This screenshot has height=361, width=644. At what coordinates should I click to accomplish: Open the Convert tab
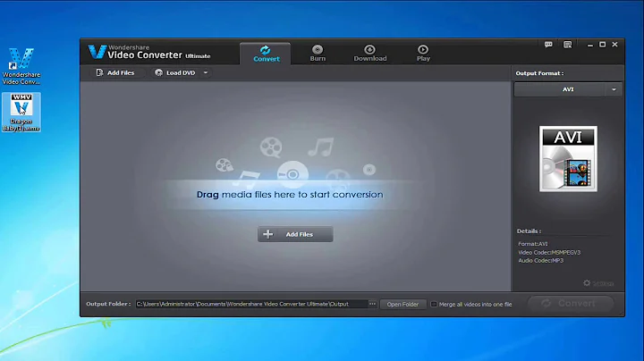click(x=266, y=54)
